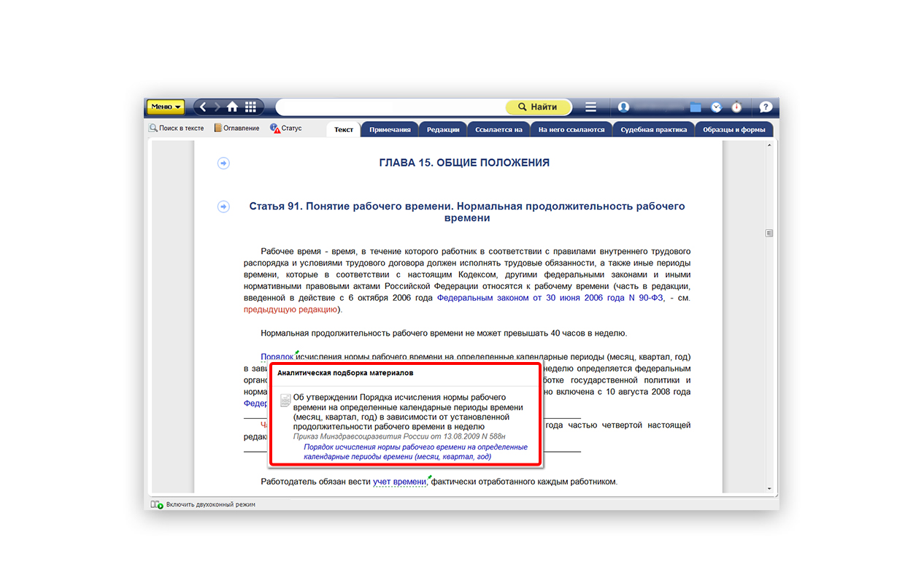Open the grid of sections icon
This screenshot has width=924, height=570.
coord(250,107)
